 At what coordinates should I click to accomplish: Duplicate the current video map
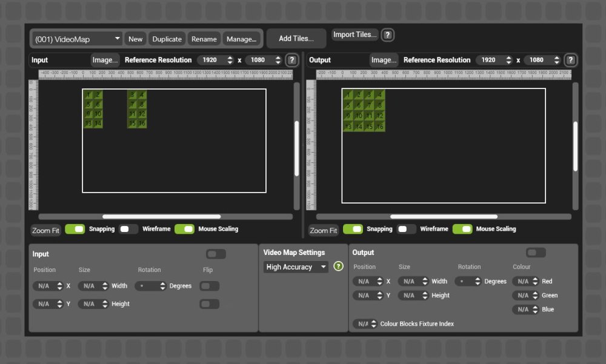[167, 38]
